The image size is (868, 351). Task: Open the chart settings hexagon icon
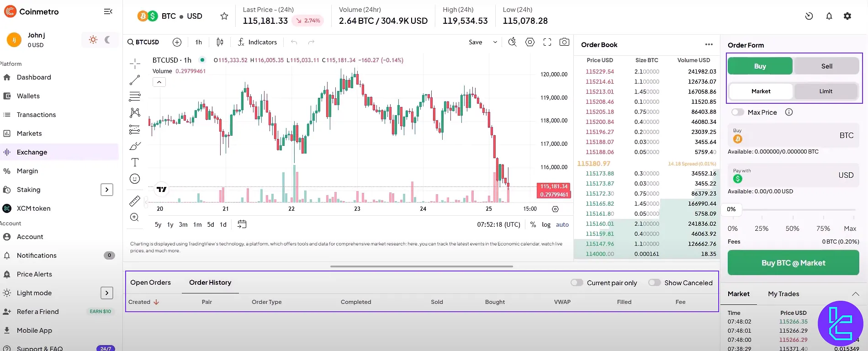tap(530, 42)
